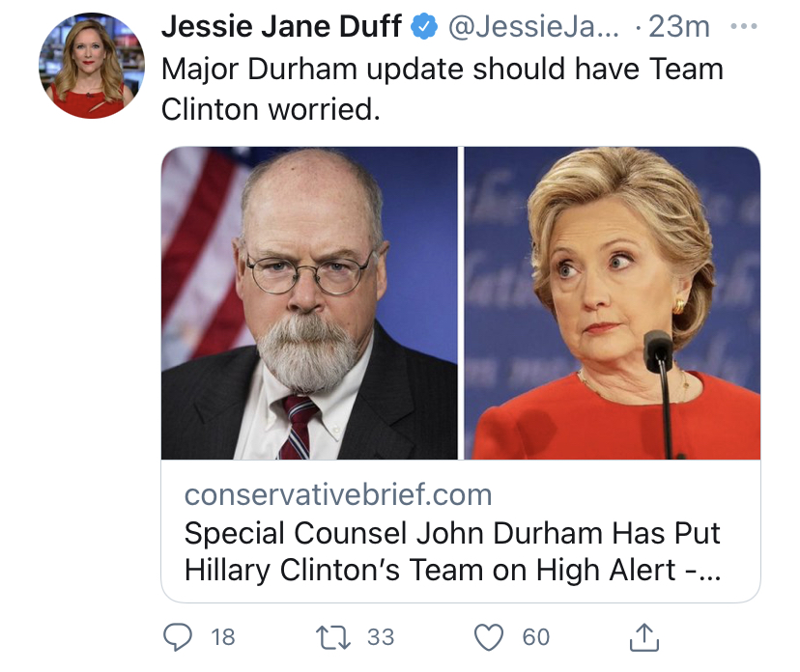Click the 23m timestamp
Screen dimensions: 800x672
(678, 26)
